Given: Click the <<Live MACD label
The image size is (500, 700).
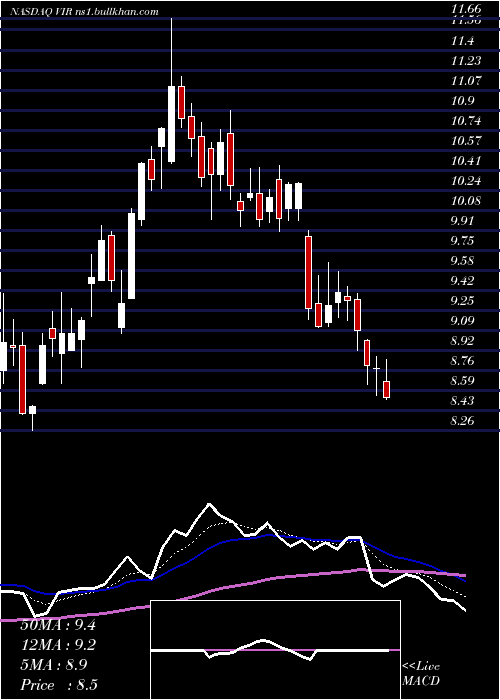Looking at the screenshot, I should 421,673.
